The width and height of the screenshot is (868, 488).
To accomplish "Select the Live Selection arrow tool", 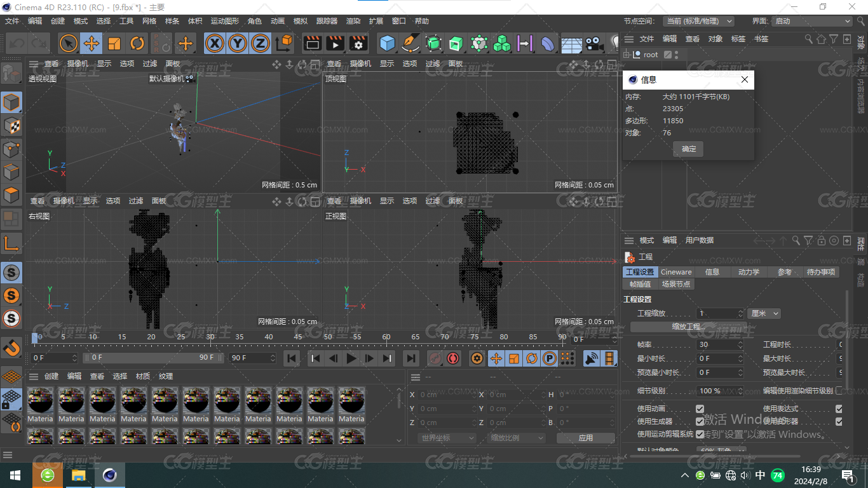I will coord(69,43).
